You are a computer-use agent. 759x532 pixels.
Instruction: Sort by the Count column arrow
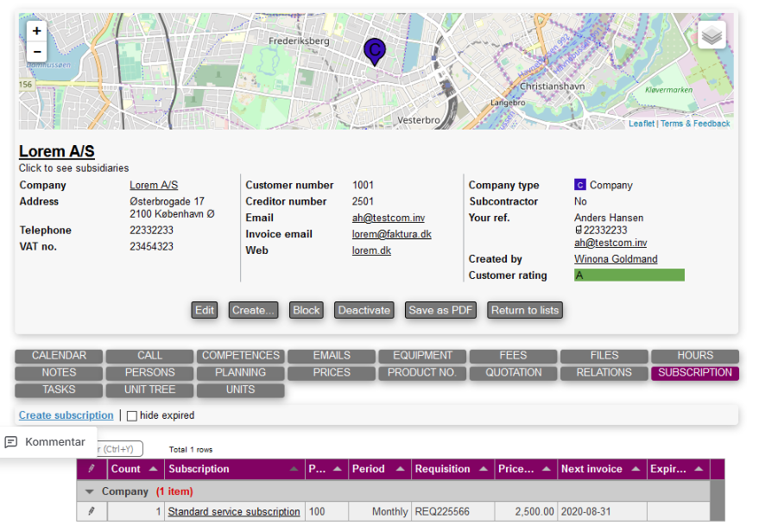[x=153, y=469]
